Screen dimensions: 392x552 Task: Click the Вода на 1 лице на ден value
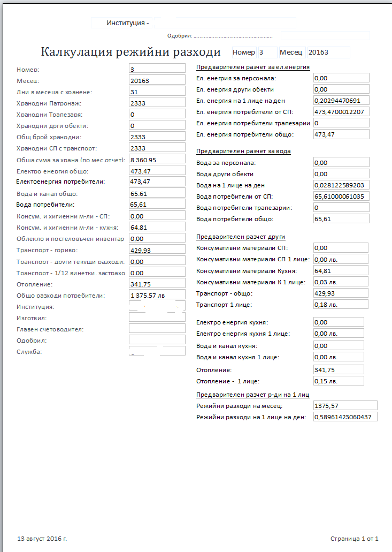click(x=341, y=185)
